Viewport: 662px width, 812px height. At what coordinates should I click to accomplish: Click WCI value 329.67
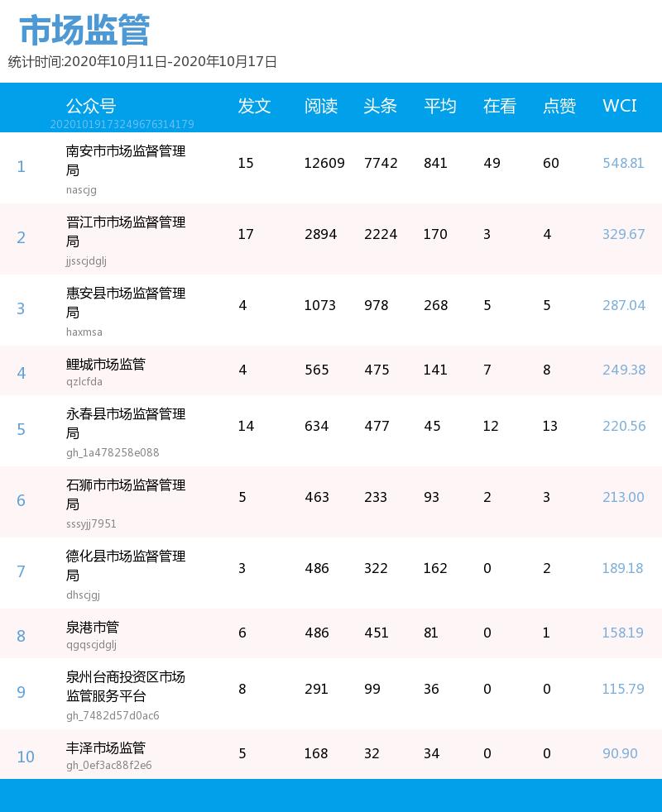(x=624, y=234)
